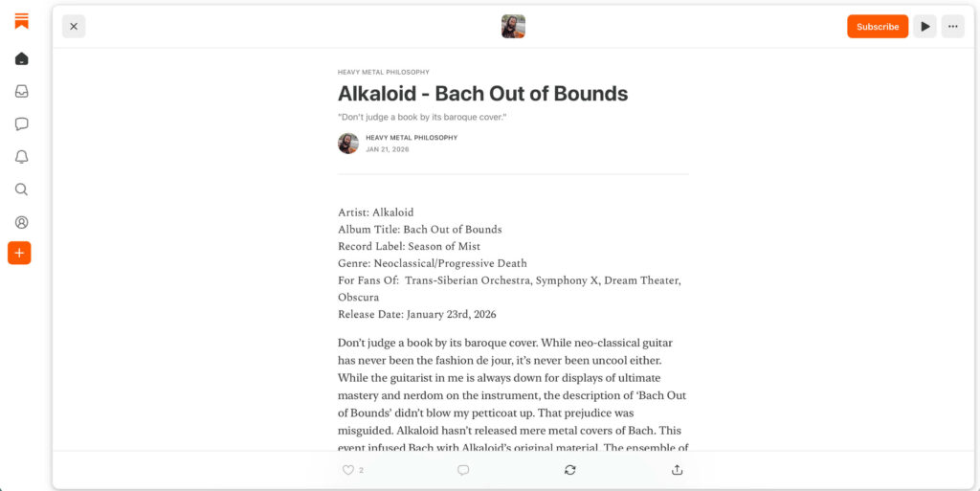Click the Substack bookmark logo
This screenshot has width=980, height=491.
click(21, 21)
